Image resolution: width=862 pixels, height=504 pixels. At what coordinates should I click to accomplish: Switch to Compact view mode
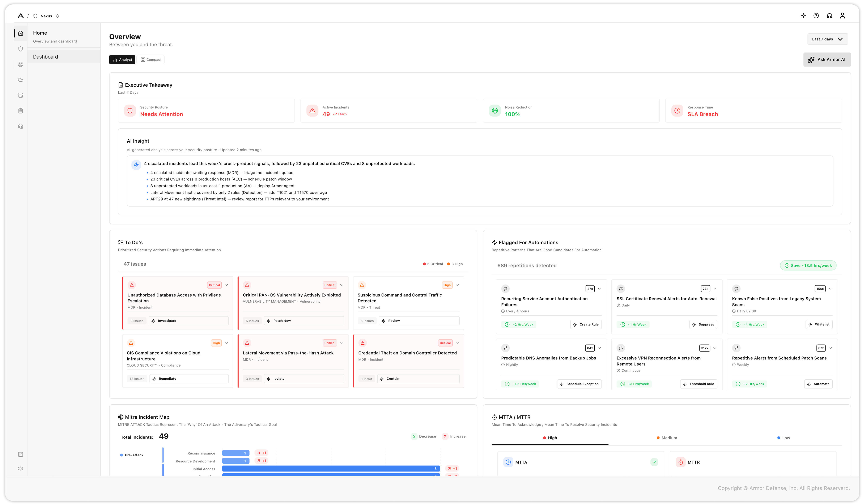(151, 60)
